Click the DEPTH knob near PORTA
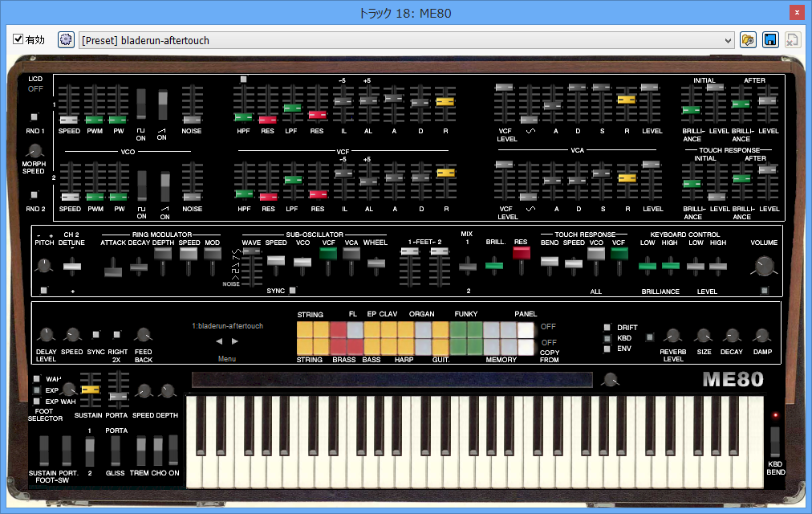The width and height of the screenshot is (812, 514). 167,391
